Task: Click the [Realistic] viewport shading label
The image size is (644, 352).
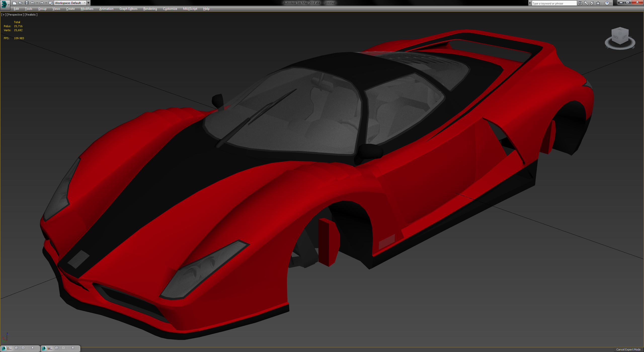Action: tap(31, 15)
